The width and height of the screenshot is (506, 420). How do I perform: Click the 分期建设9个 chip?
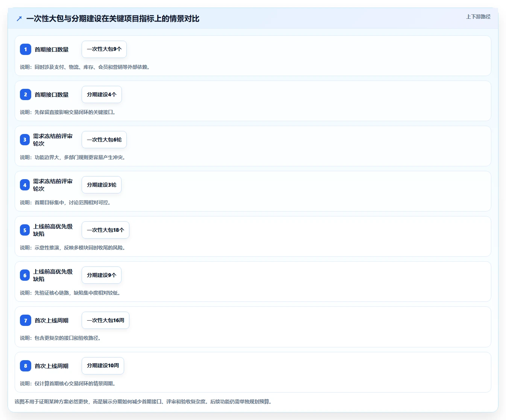click(102, 275)
